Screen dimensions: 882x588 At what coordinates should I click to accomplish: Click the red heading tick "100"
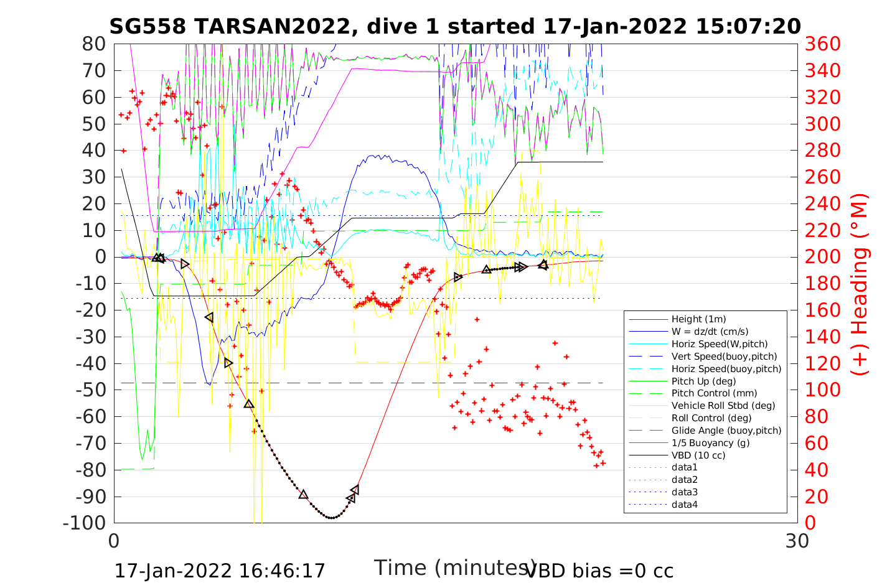(823, 390)
